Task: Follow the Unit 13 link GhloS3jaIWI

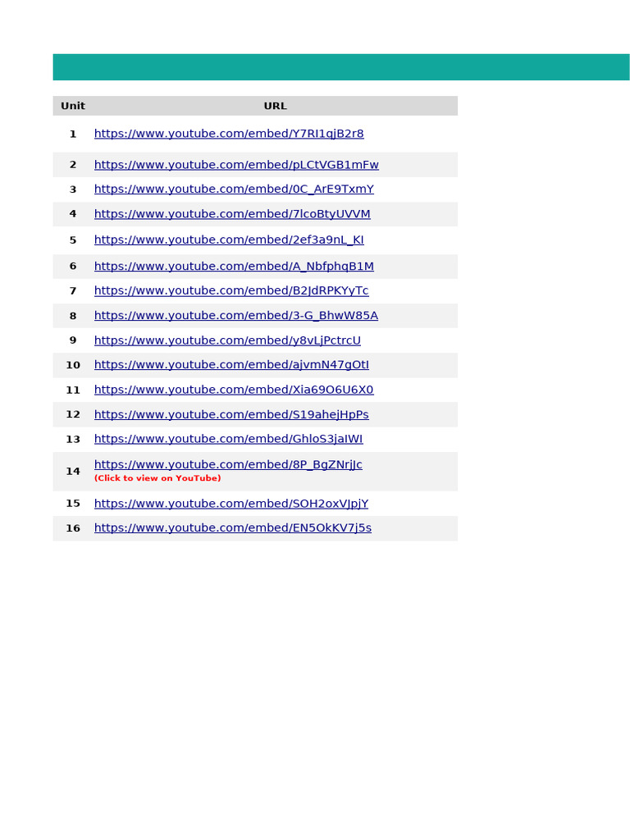Action: coord(229,440)
